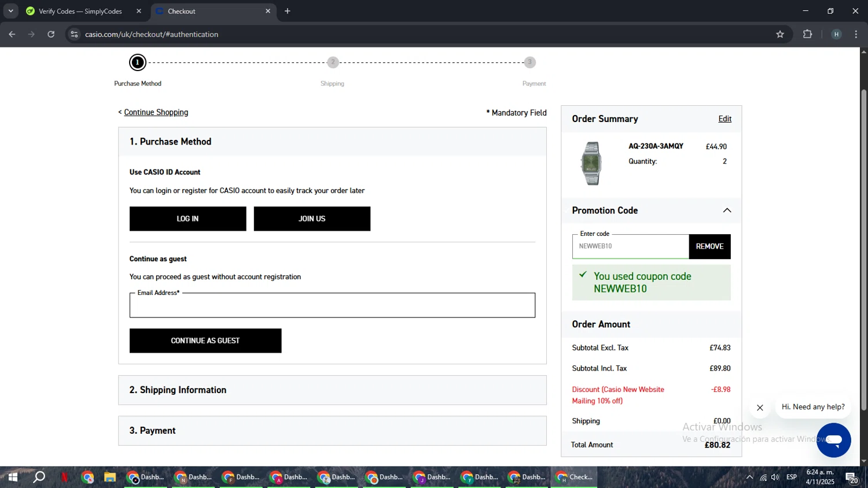
Task: Click step 2 Shipping indicator
Action: [x=333, y=62]
